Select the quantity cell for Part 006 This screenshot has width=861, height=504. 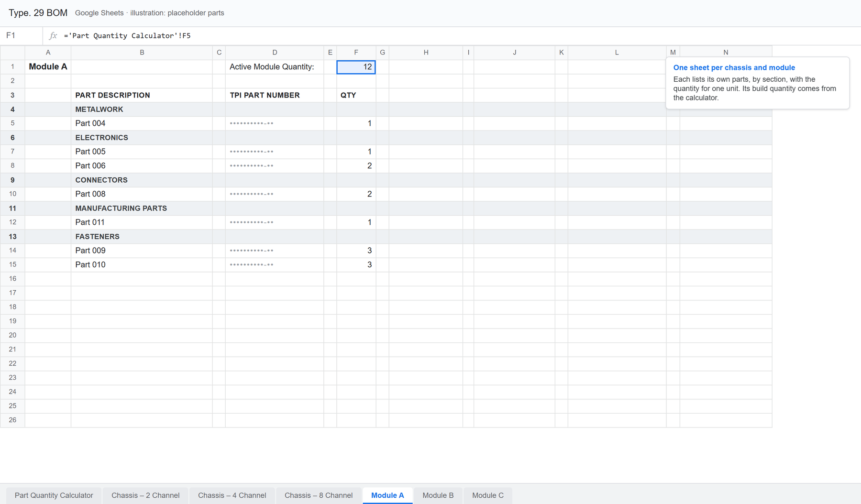pyautogui.click(x=356, y=166)
